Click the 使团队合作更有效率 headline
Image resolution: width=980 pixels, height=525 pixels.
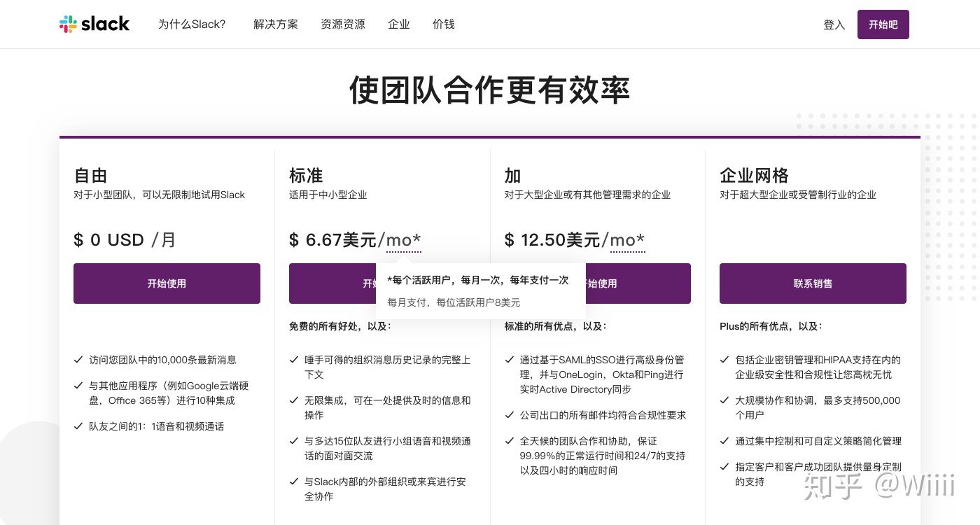click(490, 90)
